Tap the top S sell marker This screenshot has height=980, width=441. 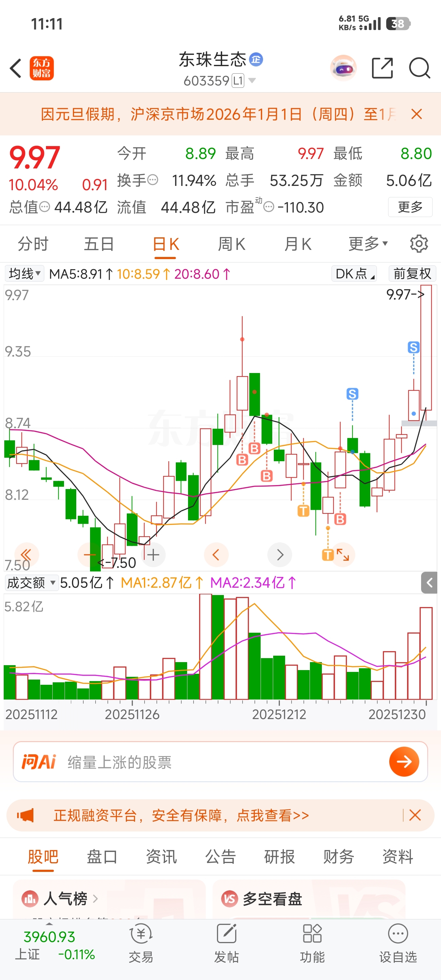tap(414, 347)
